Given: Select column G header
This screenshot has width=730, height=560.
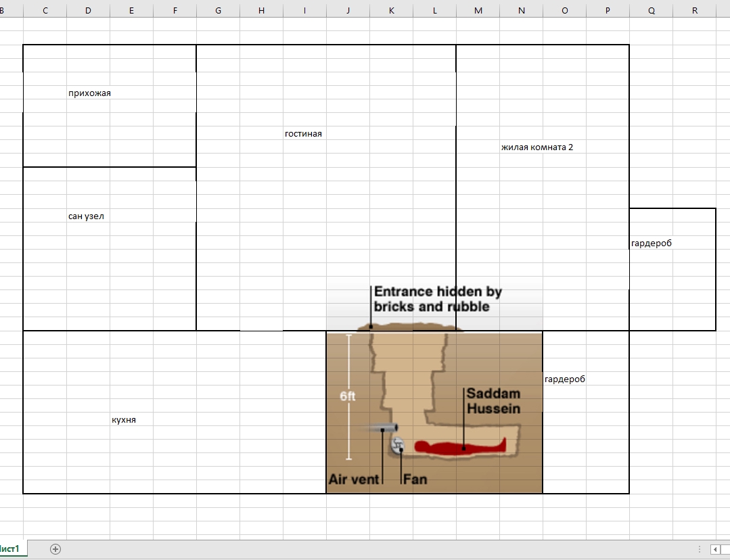Looking at the screenshot, I should (x=219, y=10).
